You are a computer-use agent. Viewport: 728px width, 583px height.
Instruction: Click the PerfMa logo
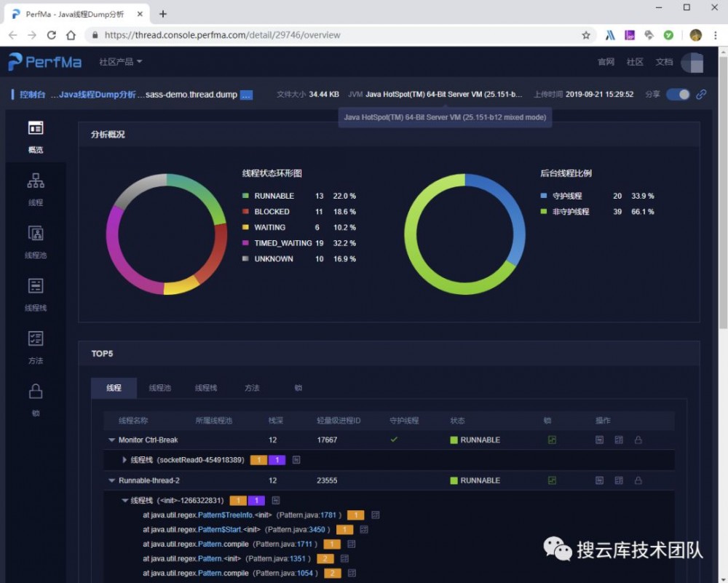pyautogui.click(x=44, y=62)
